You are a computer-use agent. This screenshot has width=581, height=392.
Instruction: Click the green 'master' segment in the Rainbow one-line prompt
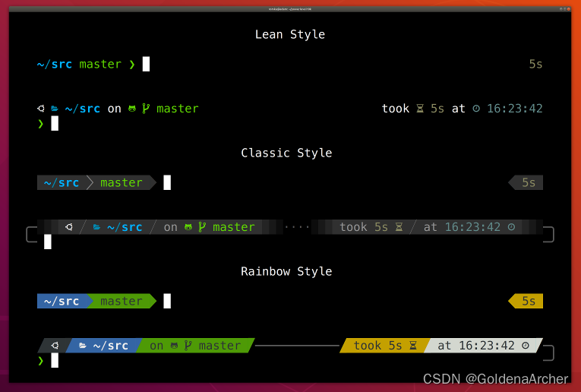tap(122, 301)
